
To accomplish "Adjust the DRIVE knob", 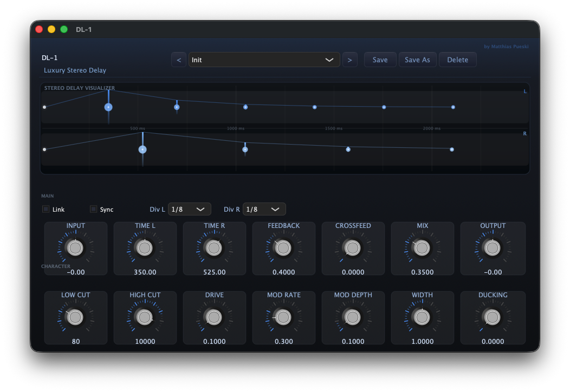I will [x=214, y=317].
